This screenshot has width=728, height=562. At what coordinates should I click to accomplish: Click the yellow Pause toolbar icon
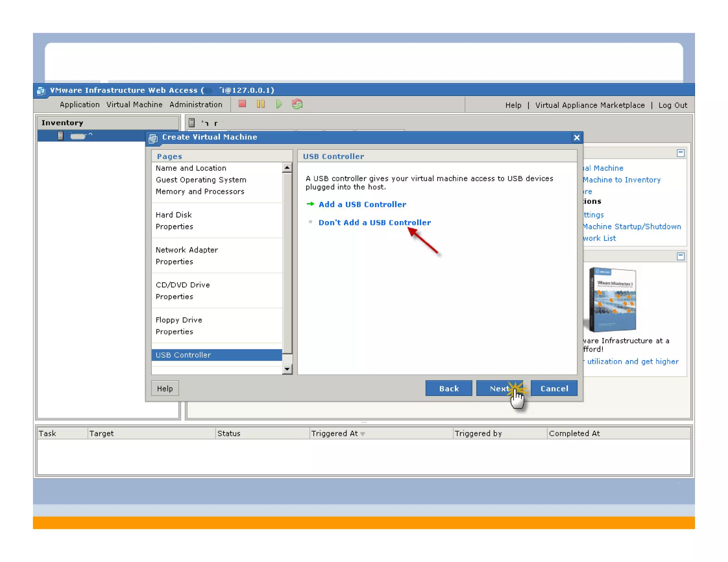click(261, 104)
